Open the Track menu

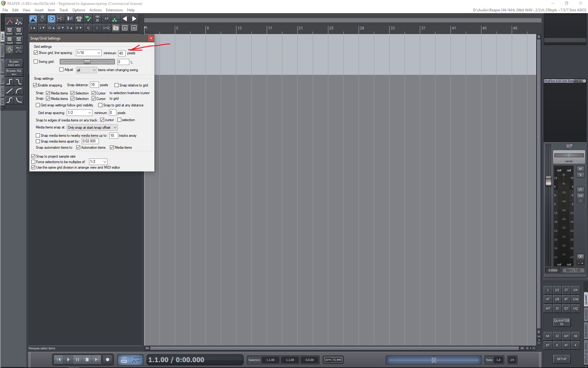click(63, 10)
